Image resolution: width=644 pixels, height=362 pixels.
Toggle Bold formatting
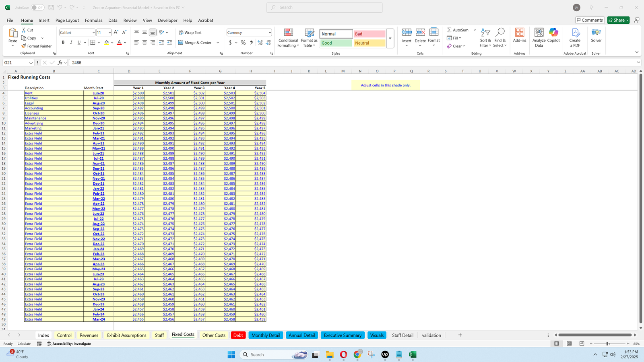[x=63, y=43]
